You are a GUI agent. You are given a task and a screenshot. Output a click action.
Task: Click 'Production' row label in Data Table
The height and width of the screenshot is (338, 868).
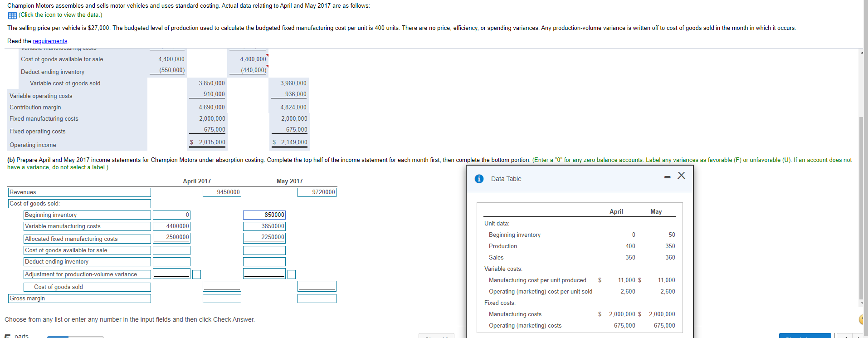503,246
